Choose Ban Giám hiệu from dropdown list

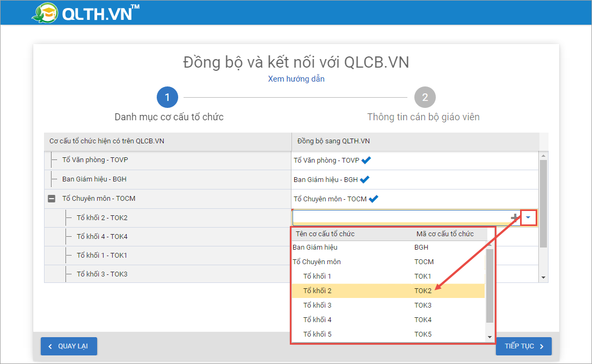coord(388,247)
